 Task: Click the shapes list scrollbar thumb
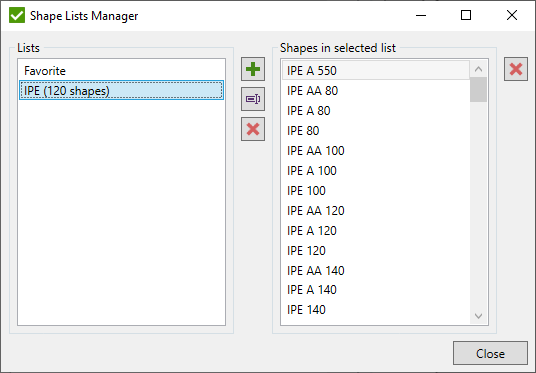(x=478, y=90)
